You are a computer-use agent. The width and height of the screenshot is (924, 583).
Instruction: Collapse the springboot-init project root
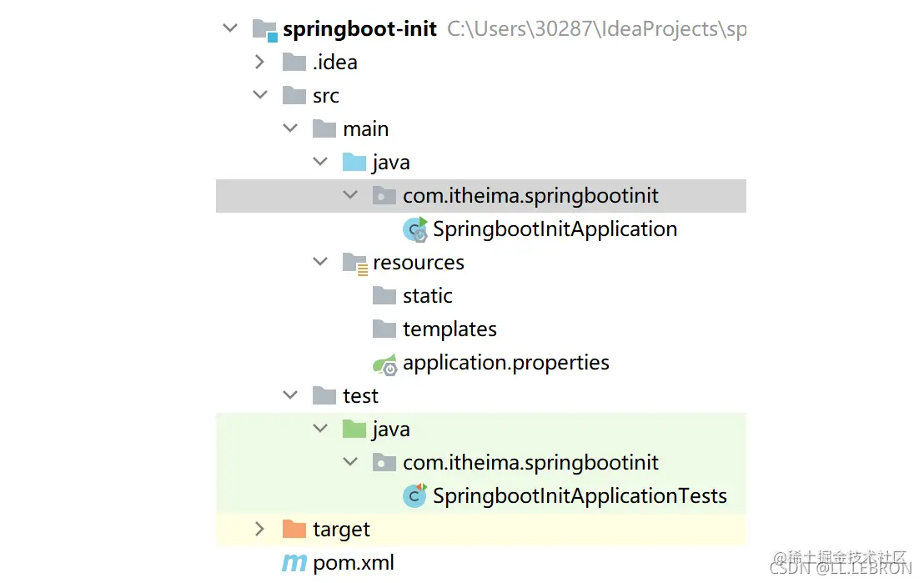point(229,29)
